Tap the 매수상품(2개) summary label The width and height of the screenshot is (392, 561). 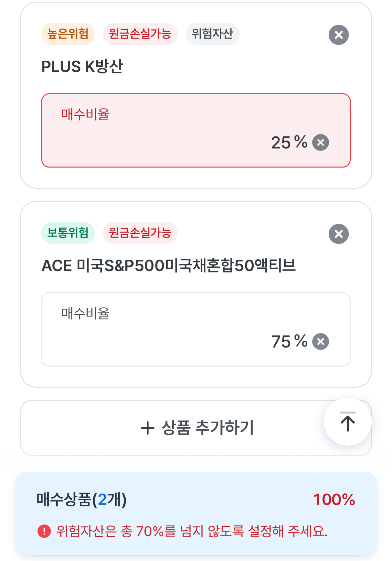tap(81, 499)
